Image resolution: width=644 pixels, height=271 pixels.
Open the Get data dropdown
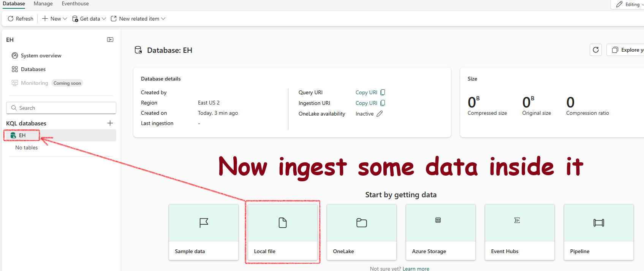[89, 19]
